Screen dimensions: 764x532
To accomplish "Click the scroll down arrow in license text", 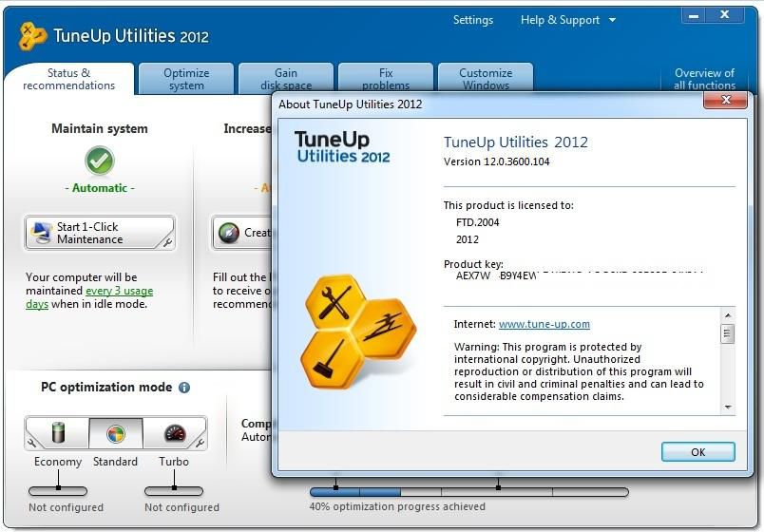I will 728,408.
